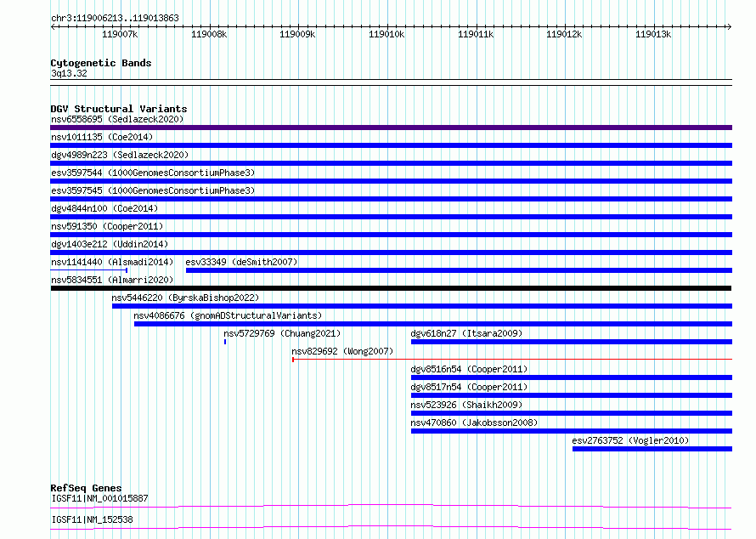Open nsv4086676 gnomADStructuralVariants entry
Viewport: 756px width, 539px height.
tap(228, 315)
